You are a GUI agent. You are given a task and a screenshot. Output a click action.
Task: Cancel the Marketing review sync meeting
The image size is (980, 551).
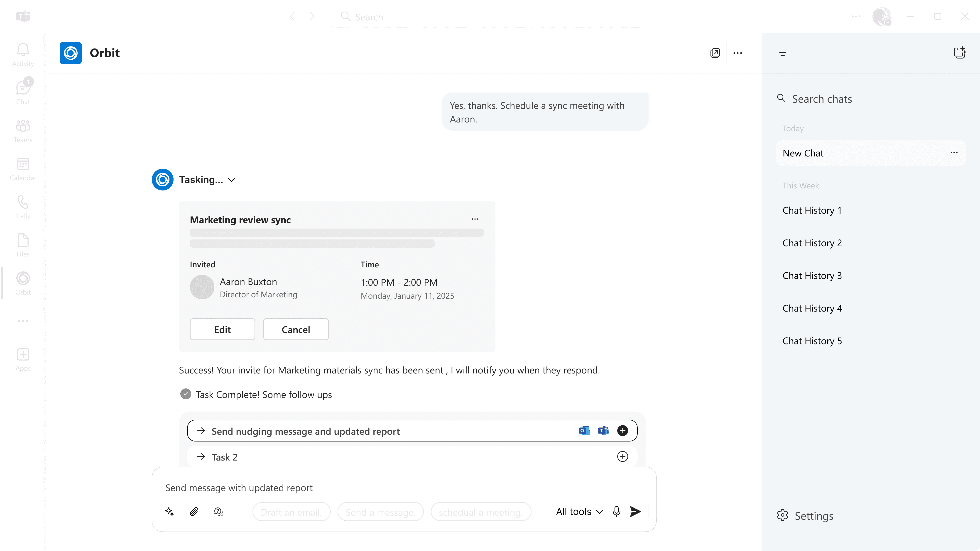(x=296, y=329)
